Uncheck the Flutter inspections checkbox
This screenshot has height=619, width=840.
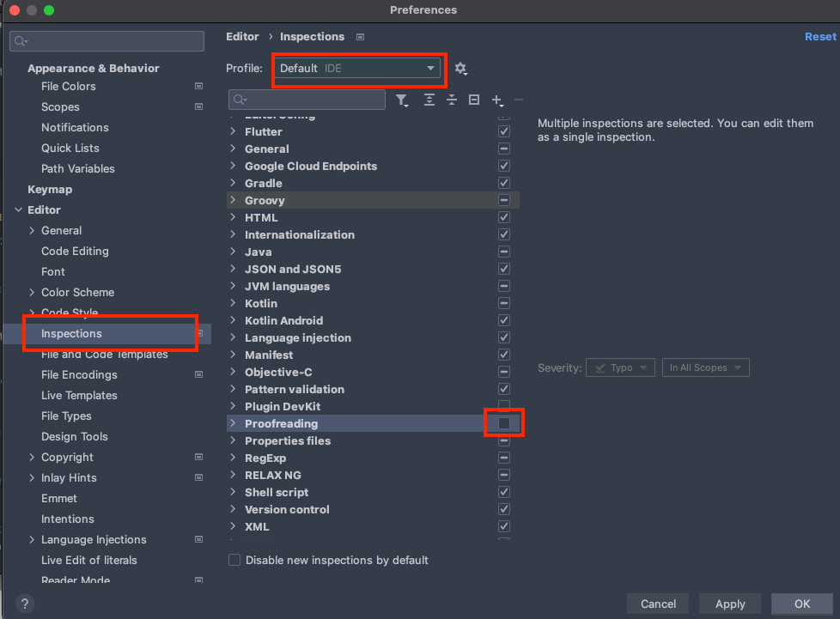[504, 131]
